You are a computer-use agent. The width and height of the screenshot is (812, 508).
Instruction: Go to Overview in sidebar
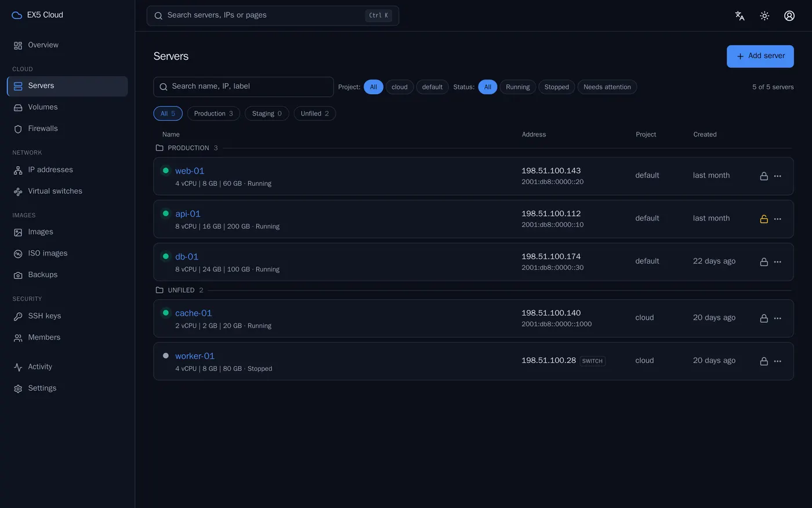(67, 45)
